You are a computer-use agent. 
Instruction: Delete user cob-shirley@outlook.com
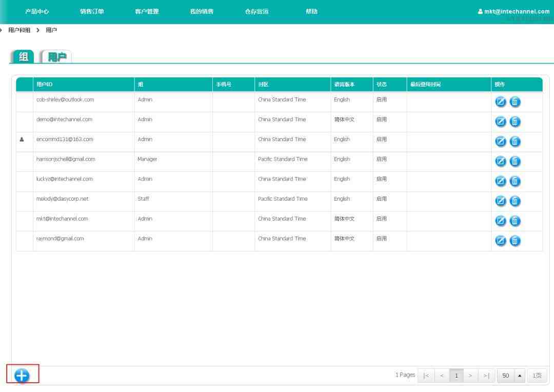515,102
